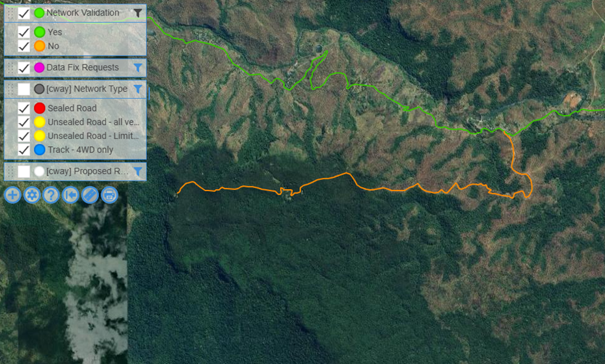Click the orange No color swatch
Viewport: 605px width, 364px height.
39,46
